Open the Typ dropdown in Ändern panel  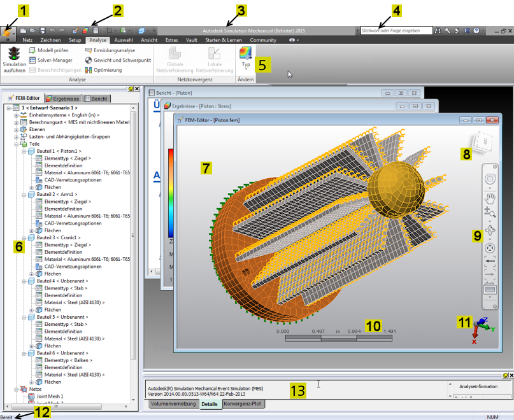coord(246,59)
